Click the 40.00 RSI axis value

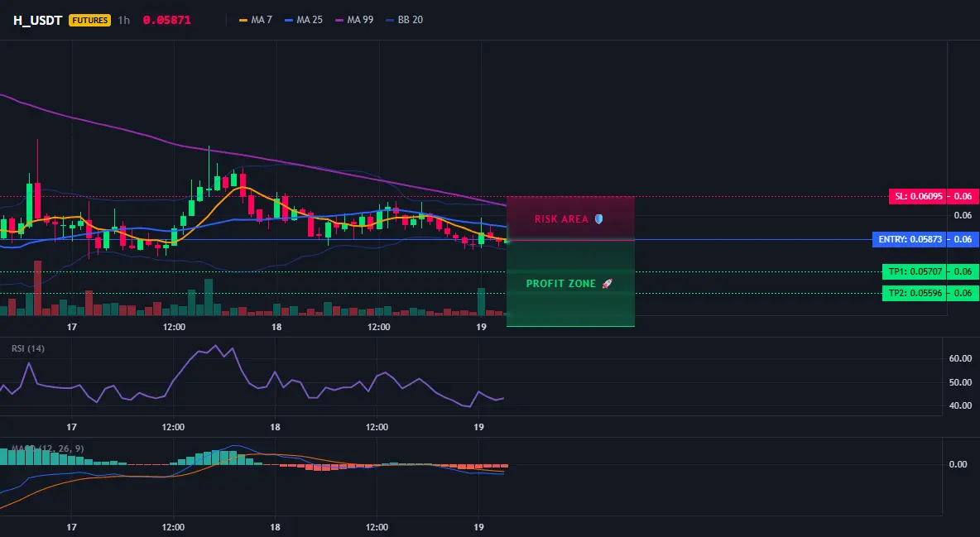(960, 405)
